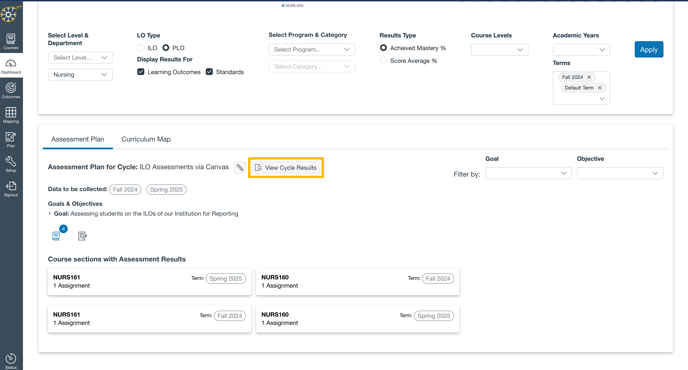Go to Mapping in sidebar
This screenshot has height=370, width=688.
coord(11,115)
